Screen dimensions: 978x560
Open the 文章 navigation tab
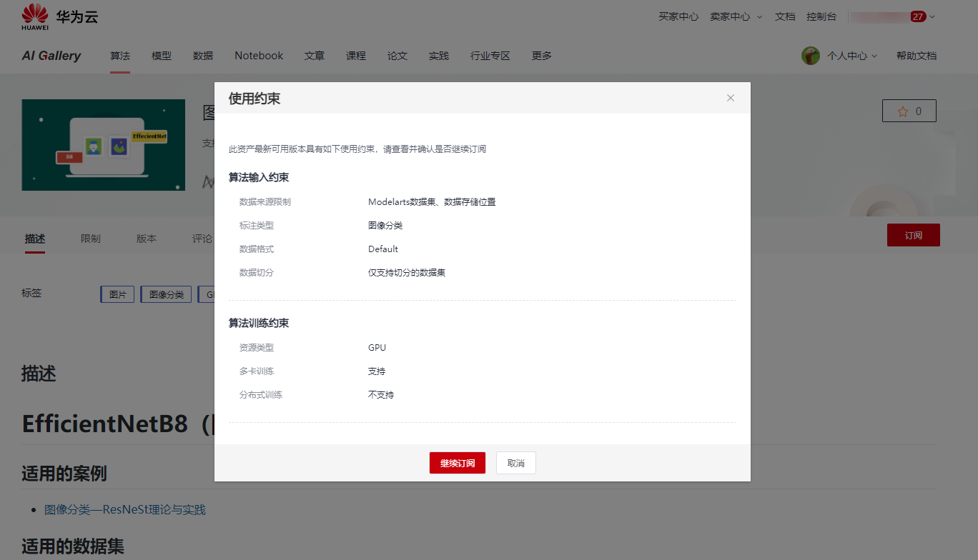(x=315, y=56)
